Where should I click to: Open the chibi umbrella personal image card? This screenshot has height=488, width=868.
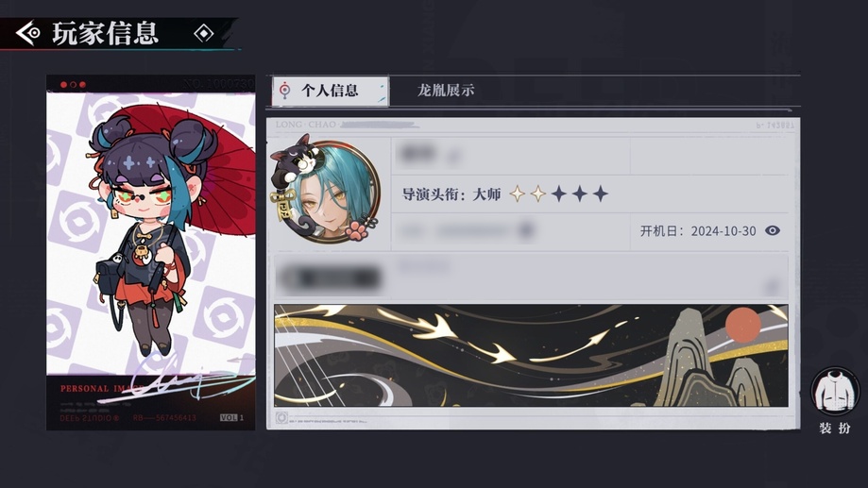tap(150, 252)
